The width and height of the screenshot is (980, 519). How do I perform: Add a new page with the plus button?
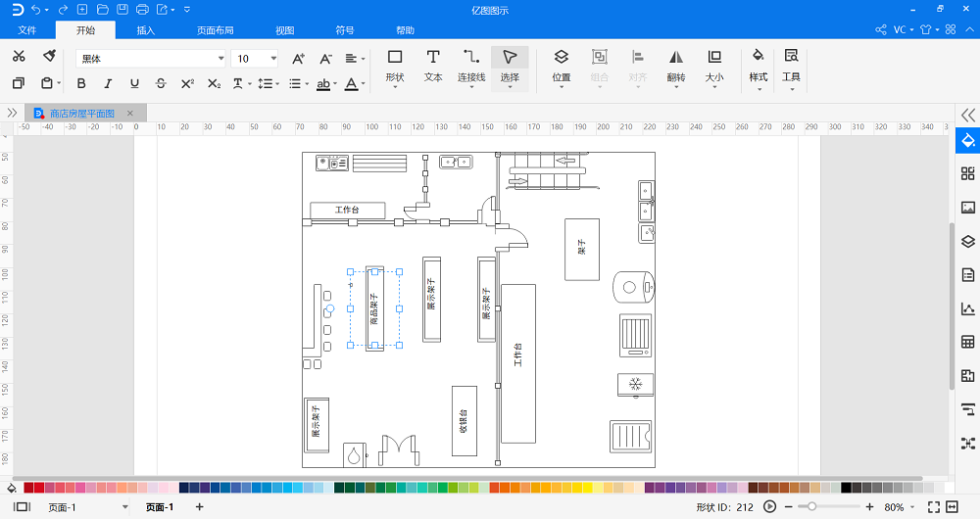tap(199, 506)
